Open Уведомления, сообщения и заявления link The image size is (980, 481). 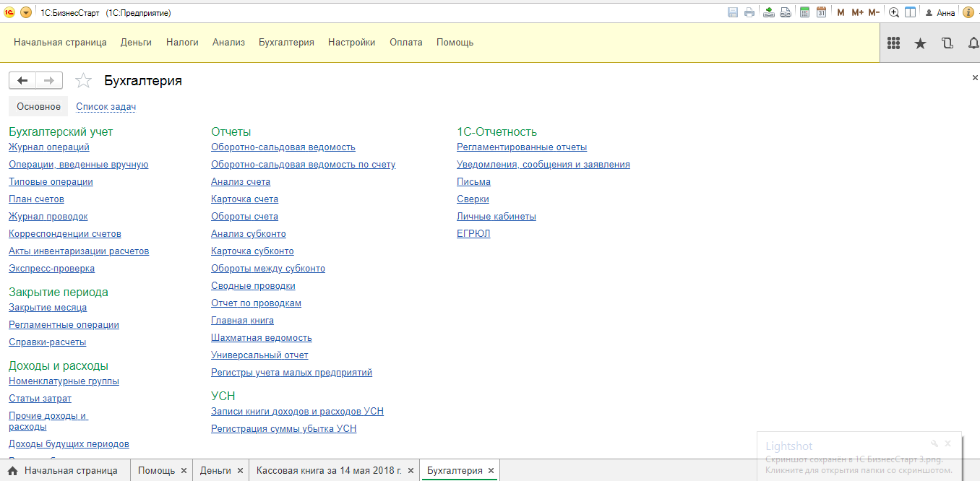click(x=543, y=164)
